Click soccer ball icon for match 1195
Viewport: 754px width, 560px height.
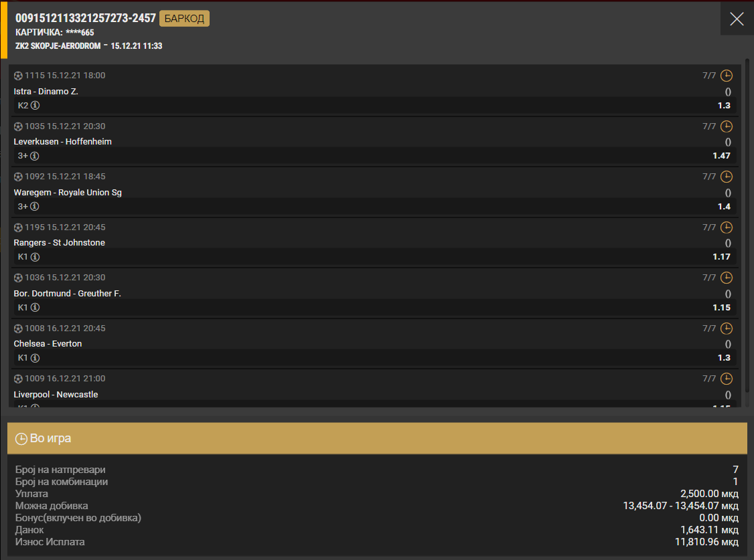[x=18, y=227]
